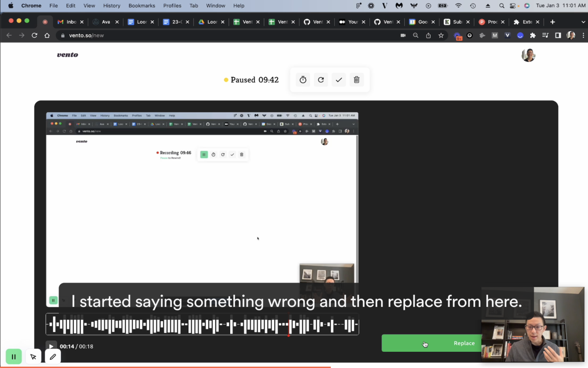Click the webcam video thumbnail overlay
The image size is (588, 368).
(533, 324)
